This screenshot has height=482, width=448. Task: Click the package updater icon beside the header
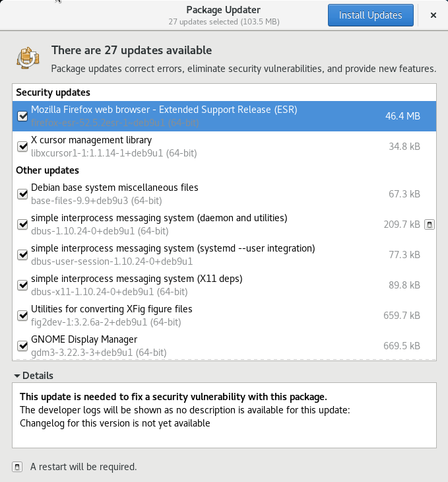tap(28, 57)
